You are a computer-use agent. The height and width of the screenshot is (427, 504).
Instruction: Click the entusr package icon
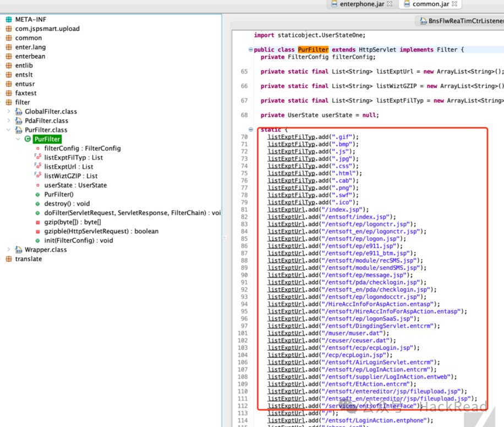point(9,84)
